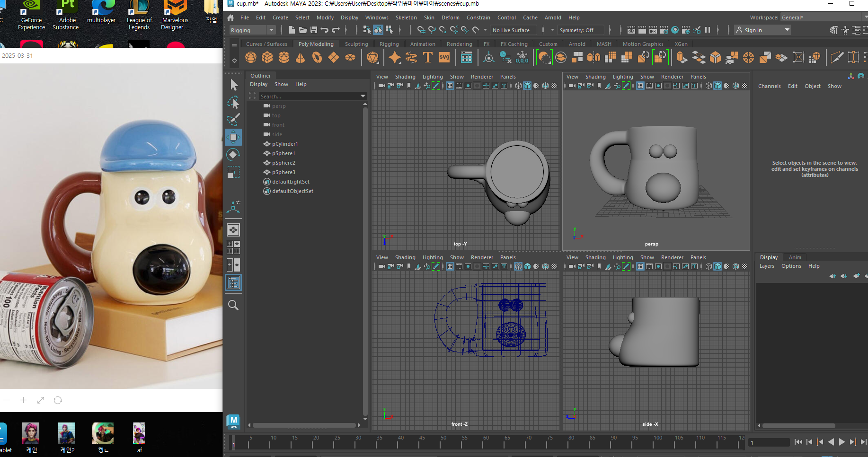Click the polygon Type text tool
Screen dimensions: 868x457
pos(428,58)
